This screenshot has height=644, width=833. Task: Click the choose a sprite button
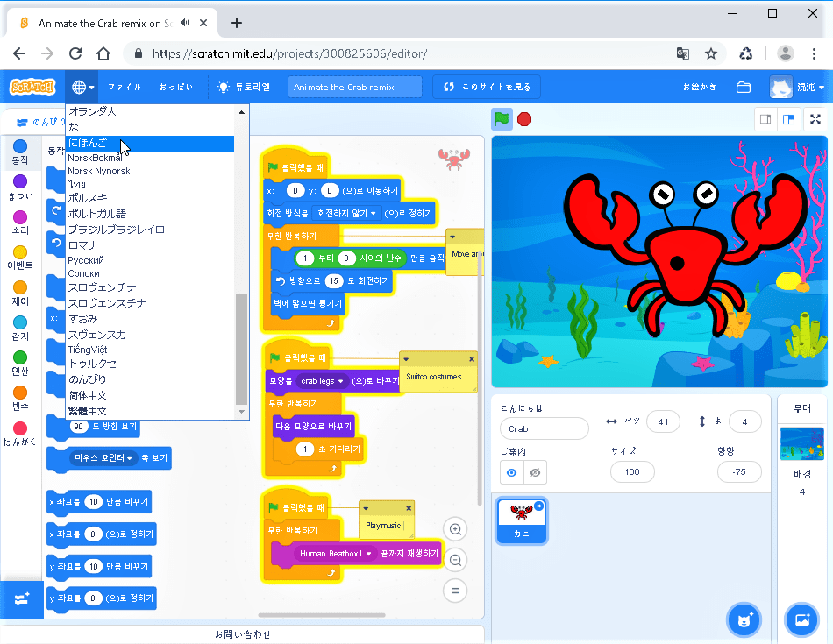pos(744,619)
